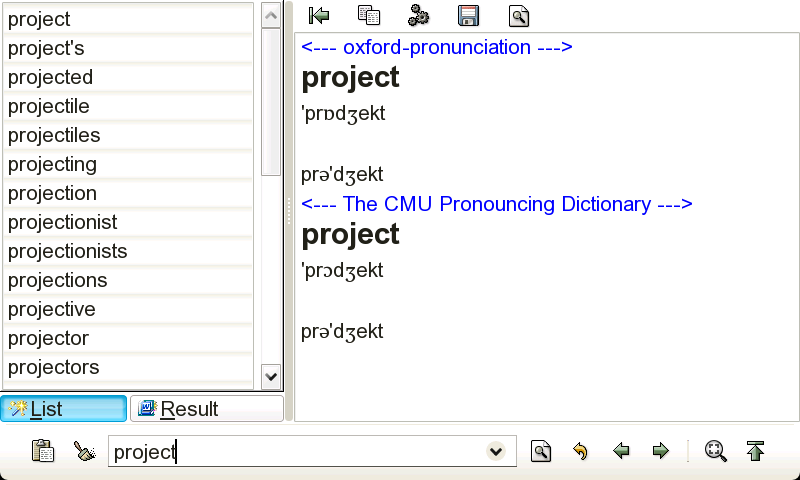Click the gears pronounce word icon

pyautogui.click(x=418, y=15)
